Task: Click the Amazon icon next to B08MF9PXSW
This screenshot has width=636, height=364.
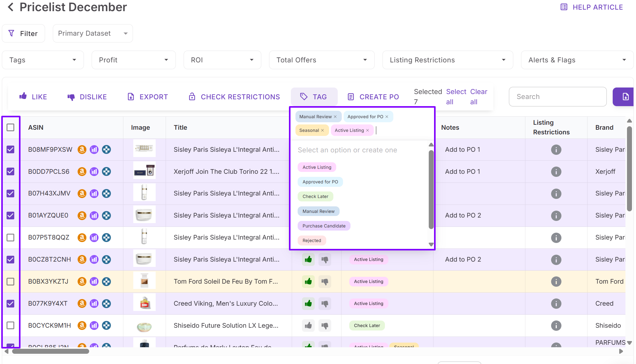Action: pos(82,149)
